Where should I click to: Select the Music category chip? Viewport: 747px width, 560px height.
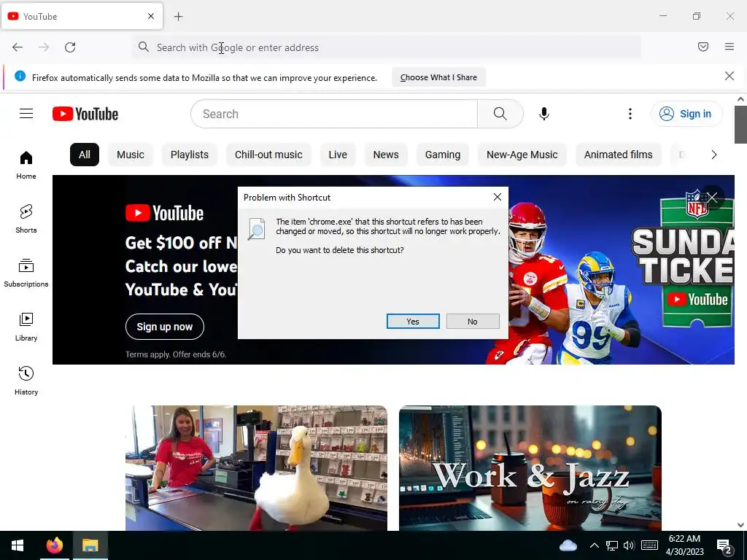click(131, 155)
